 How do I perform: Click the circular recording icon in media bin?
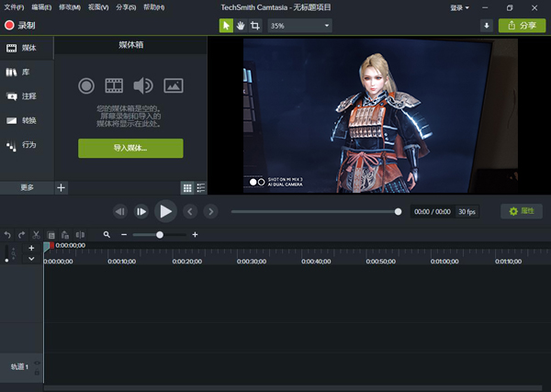click(x=86, y=85)
